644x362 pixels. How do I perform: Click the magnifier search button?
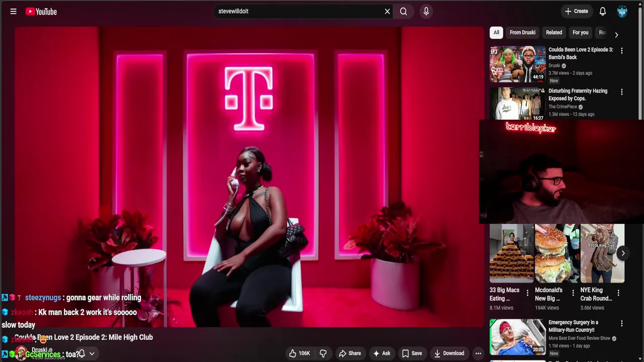404,11
